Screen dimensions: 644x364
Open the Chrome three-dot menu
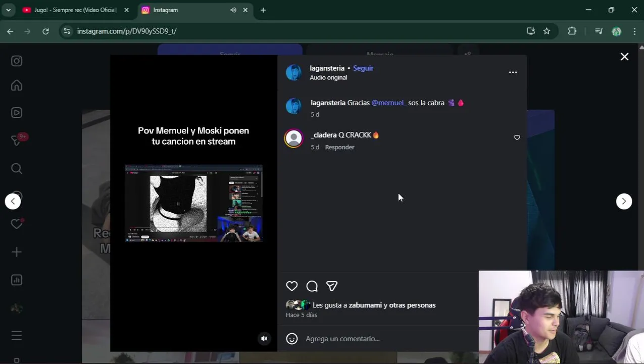point(634,31)
